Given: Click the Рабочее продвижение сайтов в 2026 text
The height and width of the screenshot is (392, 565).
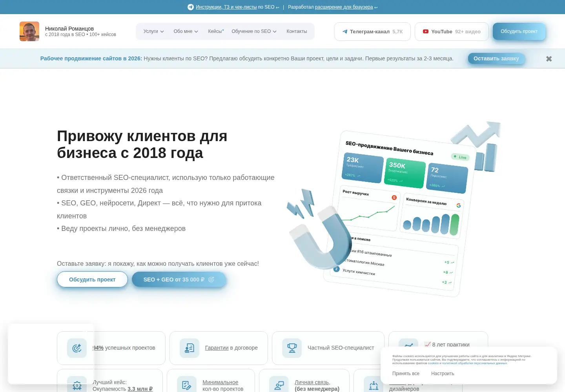Looking at the screenshot, I should [x=91, y=58].
